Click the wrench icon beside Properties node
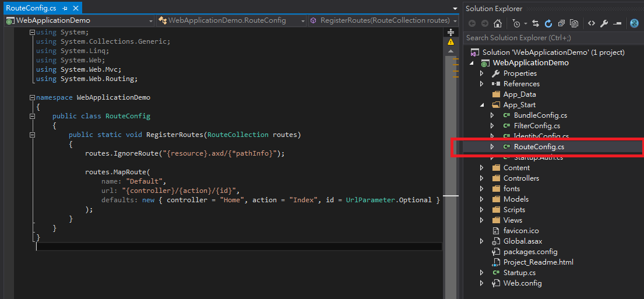Image resolution: width=644 pixels, height=299 pixels. 496,73
